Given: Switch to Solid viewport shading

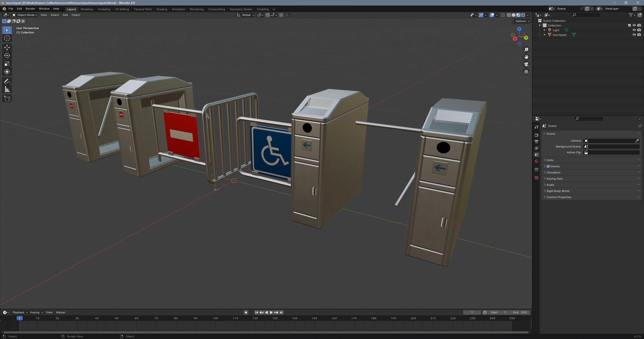Looking at the screenshot, I should (x=514, y=15).
